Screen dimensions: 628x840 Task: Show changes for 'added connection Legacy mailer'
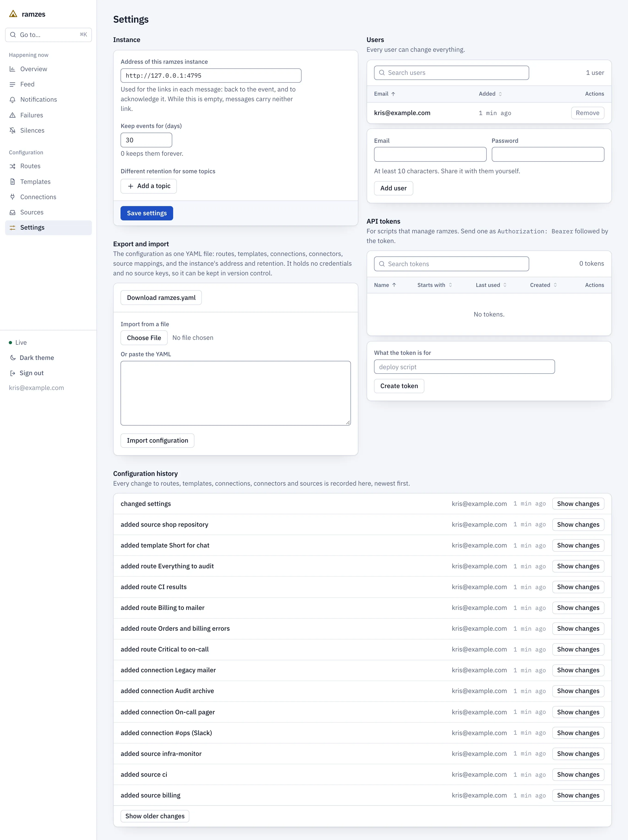coord(578,670)
